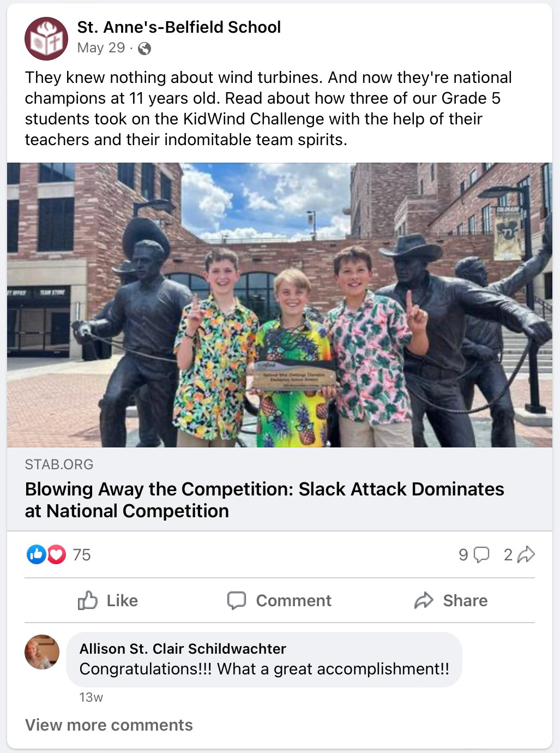Show the 75 reactions list

82,555
